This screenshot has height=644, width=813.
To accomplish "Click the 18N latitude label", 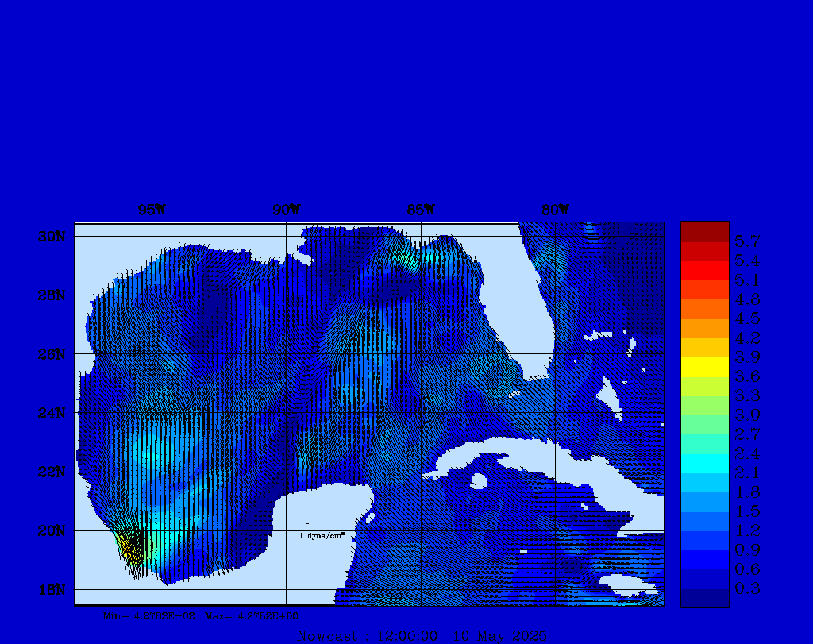I will pyautogui.click(x=54, y=589).
